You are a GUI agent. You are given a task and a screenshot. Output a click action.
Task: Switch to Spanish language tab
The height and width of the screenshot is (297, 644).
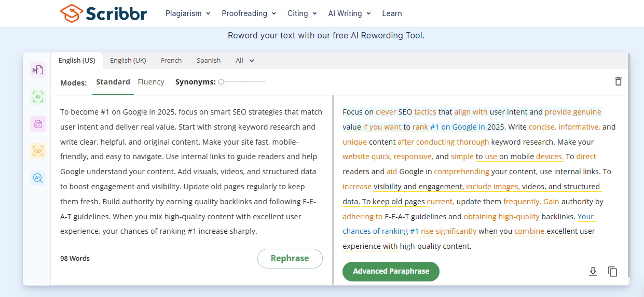coord(209,61)
